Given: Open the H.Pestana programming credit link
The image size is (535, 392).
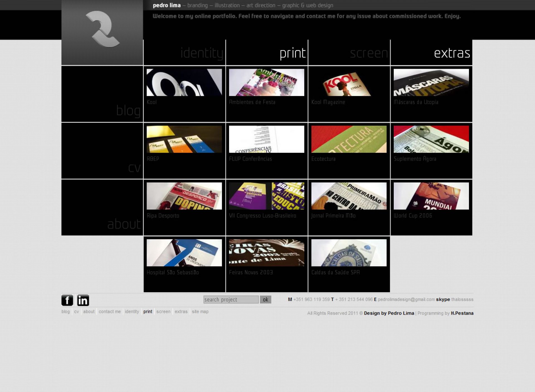Looking at the screenshot, I should click(462, 313).
